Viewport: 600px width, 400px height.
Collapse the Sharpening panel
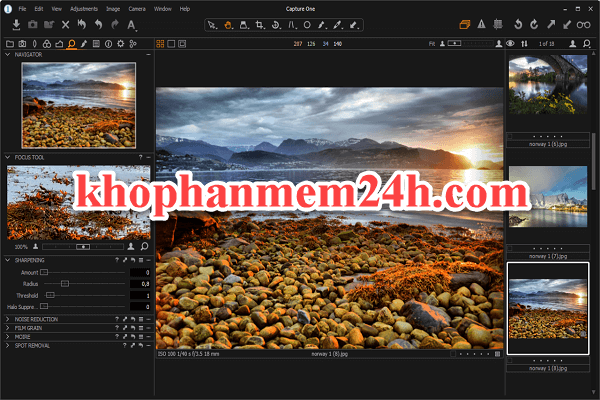tap(9, 260)
